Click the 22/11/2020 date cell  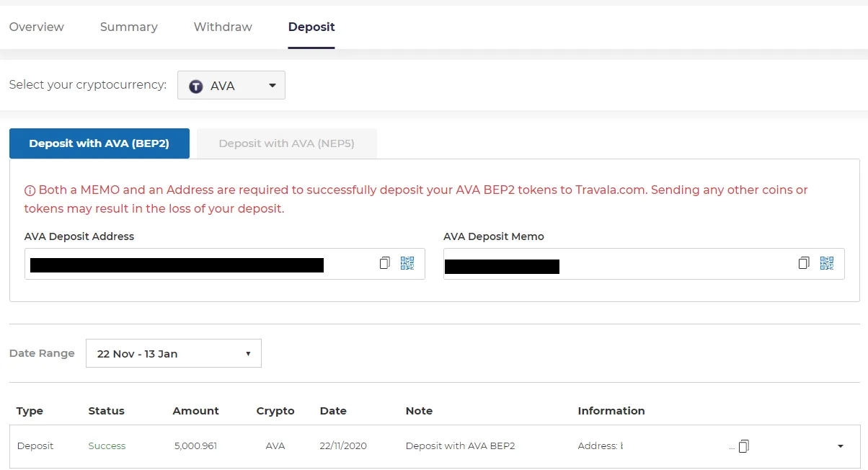(343, 446)
